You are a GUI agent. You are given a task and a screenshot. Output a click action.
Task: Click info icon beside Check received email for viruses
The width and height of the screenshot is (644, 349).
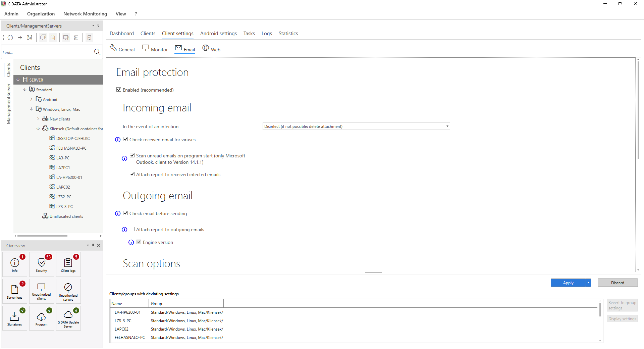[x=118, y=140]
